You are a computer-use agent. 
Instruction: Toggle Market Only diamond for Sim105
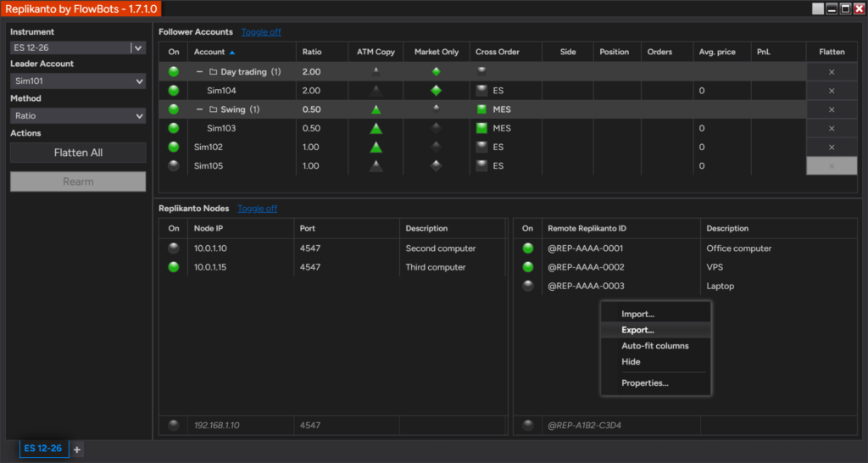(x=437, y=165)
